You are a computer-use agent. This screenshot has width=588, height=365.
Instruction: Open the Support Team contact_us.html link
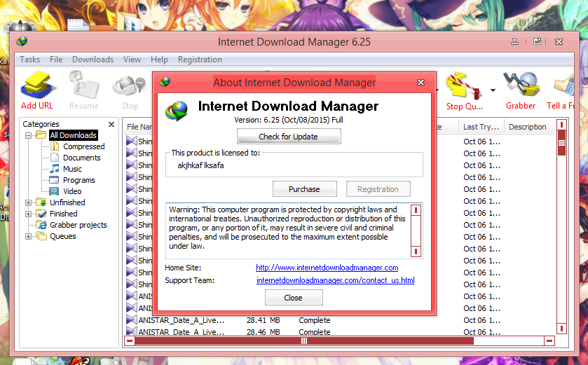coord(335,280)
